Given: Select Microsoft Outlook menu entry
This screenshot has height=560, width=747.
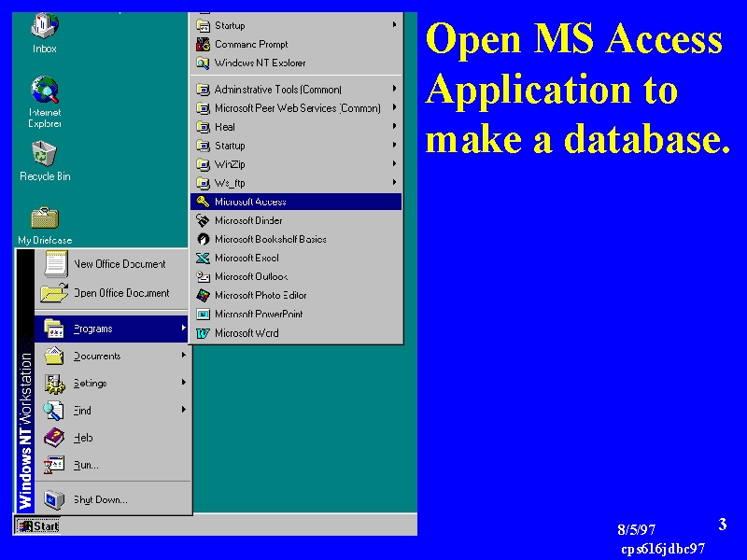Looking at the screenshot, I should 296,276.
